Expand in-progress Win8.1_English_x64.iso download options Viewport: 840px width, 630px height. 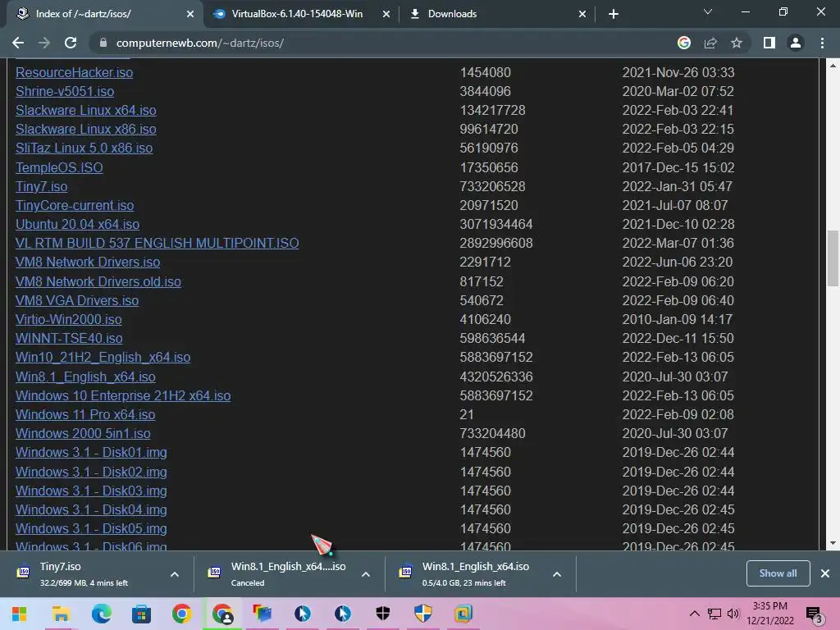557,574
